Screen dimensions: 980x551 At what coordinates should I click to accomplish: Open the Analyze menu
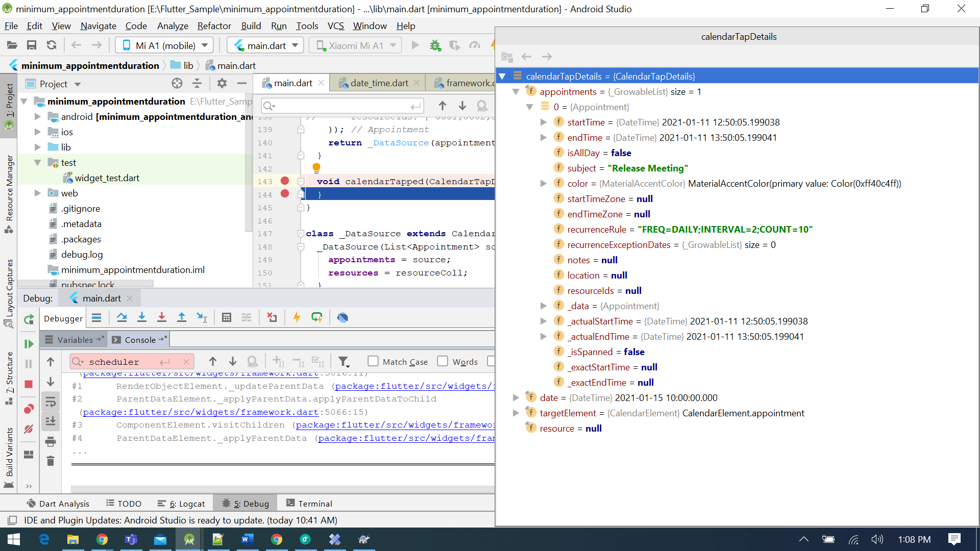[x=173, y=26]
